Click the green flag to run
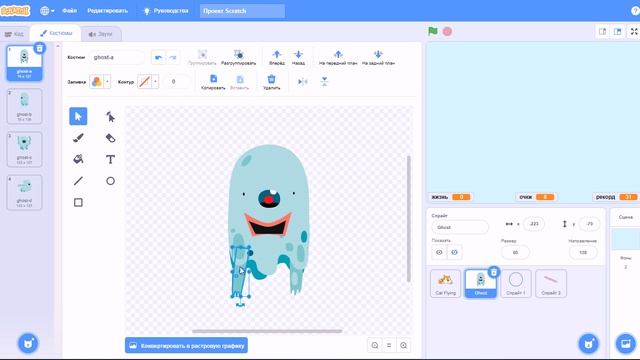640x360 pixels. pos(433,31)
